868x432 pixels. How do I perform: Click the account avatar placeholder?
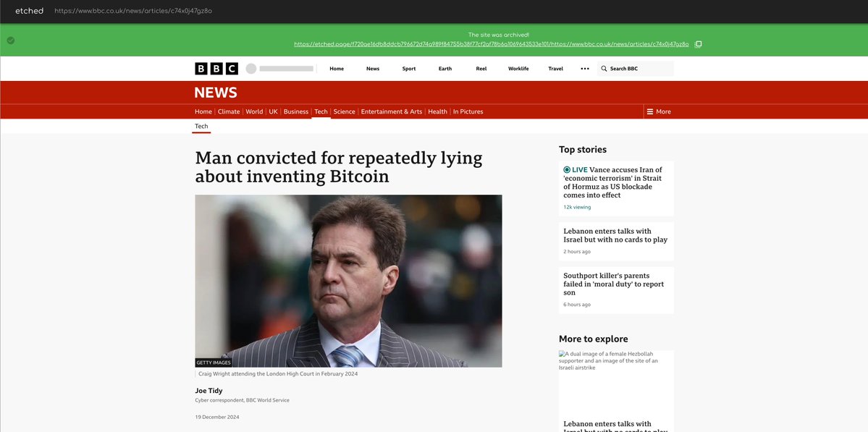click(250, 69)
